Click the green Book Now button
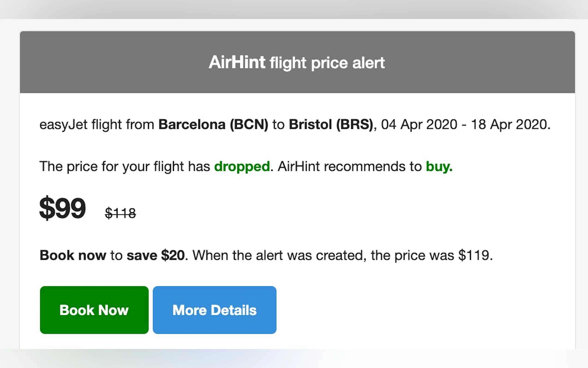588x368 pixels. pos(94,310)
